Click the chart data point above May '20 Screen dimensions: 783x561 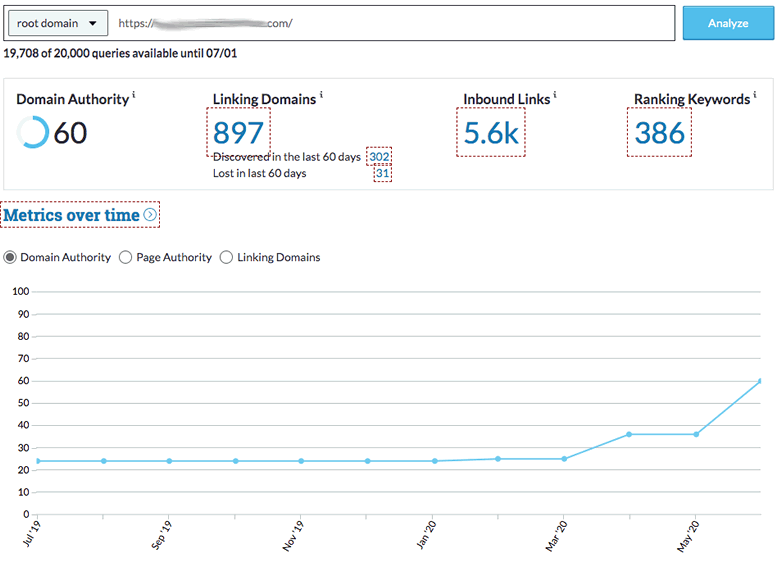click(696, 434)
